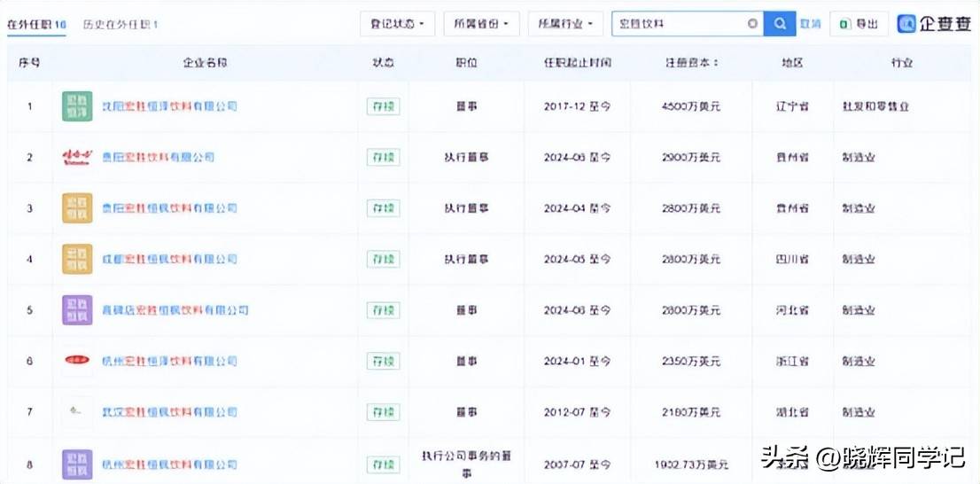Click the green logo of 沈阳宏胜恒洋饮料有限公司

pos(77,106)
